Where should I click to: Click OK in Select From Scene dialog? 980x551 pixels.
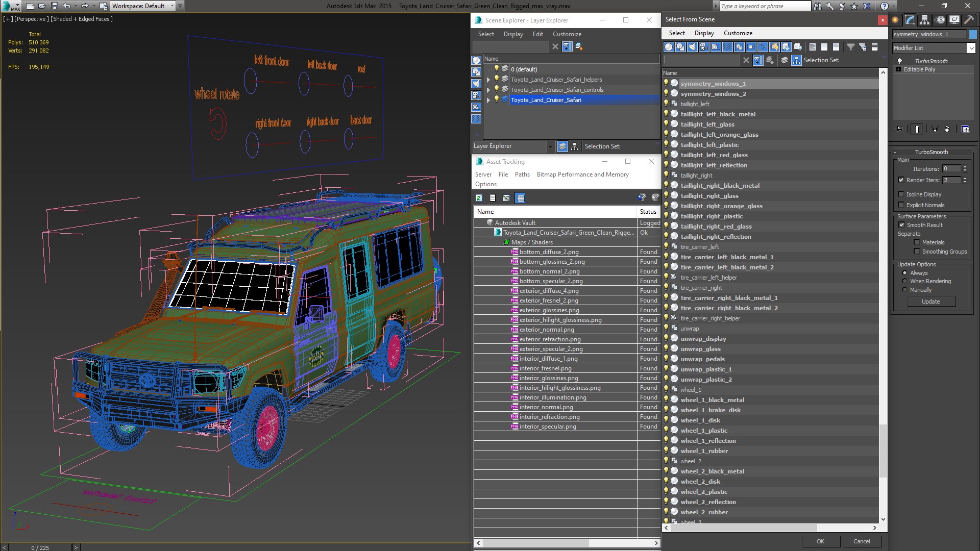820,541
